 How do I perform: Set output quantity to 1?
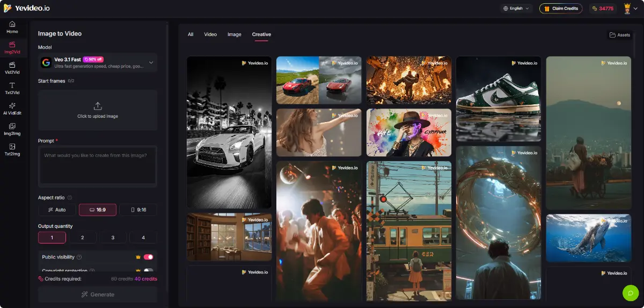[x=52, y=237]
